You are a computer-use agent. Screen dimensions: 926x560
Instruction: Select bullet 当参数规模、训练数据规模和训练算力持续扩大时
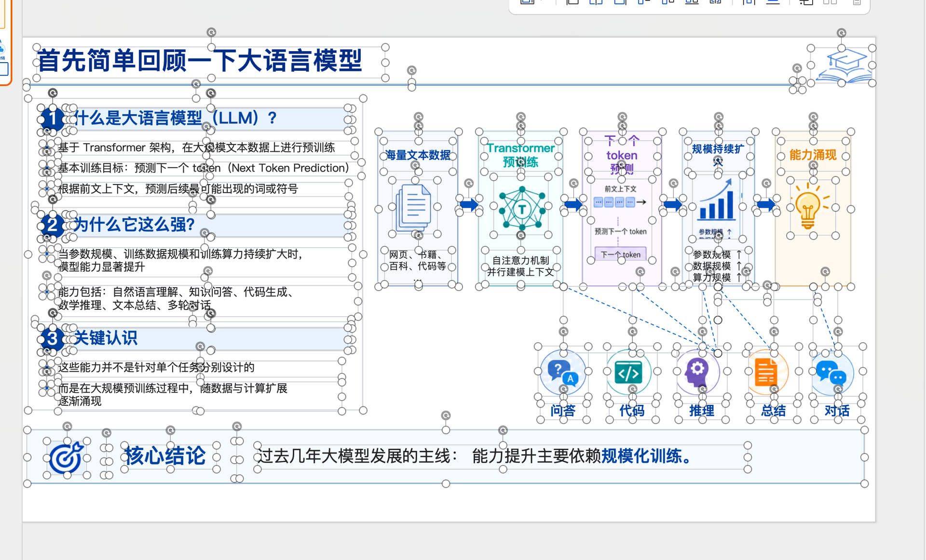coord(180,260)
